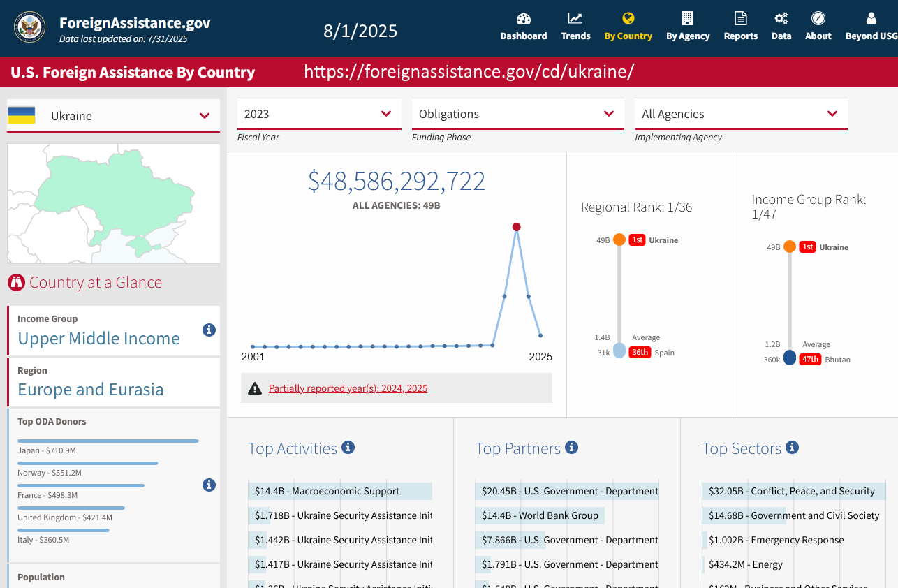Image resolution: width=898 pixels, height=588 pixels.
Task: Select the $20.45B U.S. Government partner row
Action: click(x=567, y=491)
